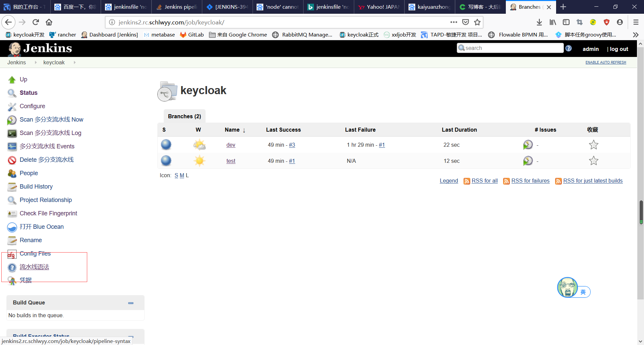Bookmark this page with star icon
Viewport: 644px width, 345px height.
(477, 22)
